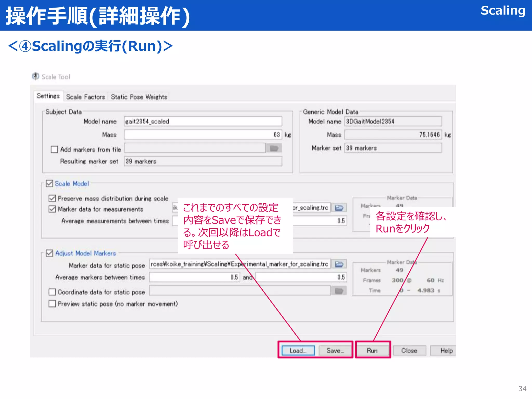Disable Preserve mass distribution during scale
This screenshot has width=532, height=399.
pos(52,198)
